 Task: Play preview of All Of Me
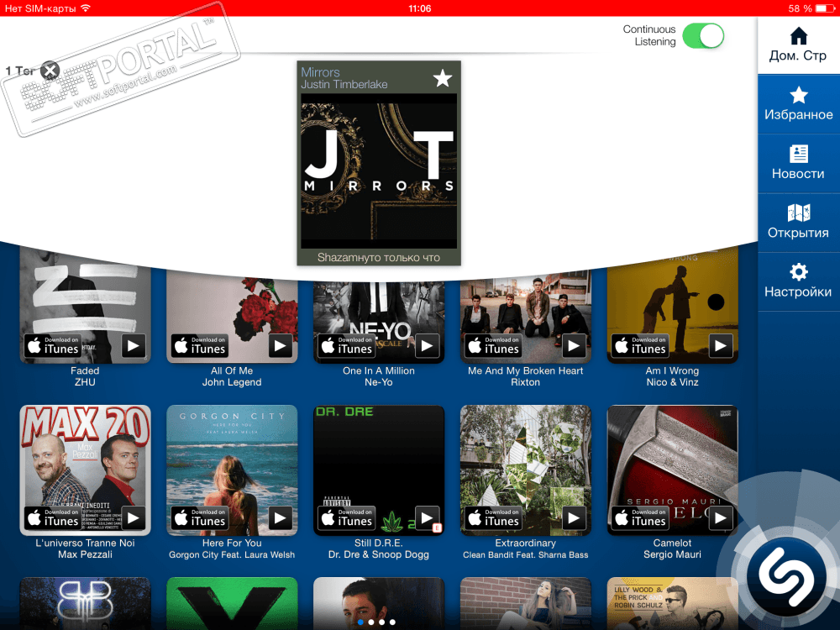click(281, 345)
